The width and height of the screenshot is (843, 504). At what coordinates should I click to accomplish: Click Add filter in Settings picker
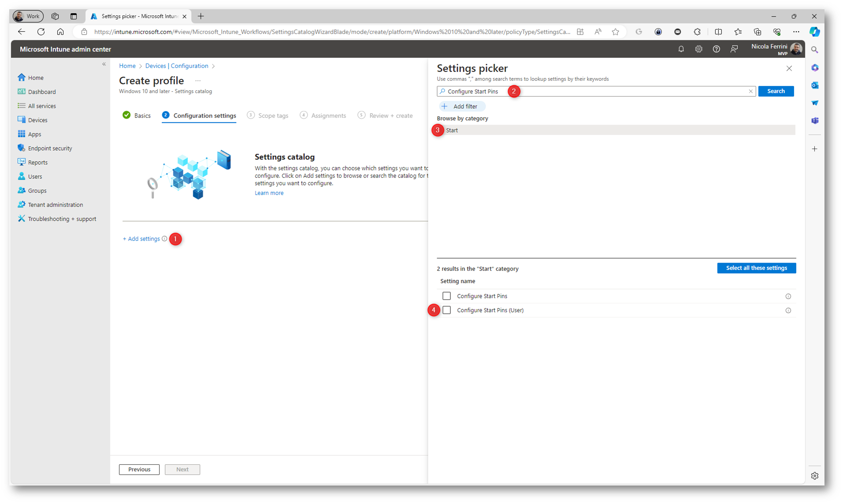point(460,107)
